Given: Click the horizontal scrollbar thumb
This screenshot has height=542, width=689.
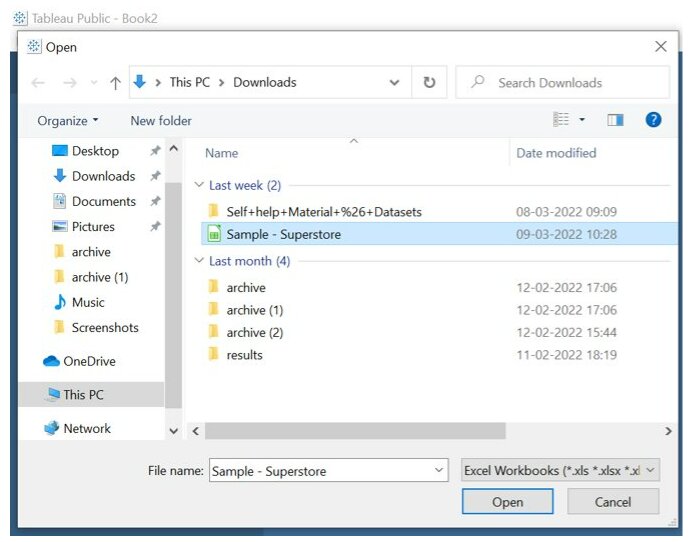Looking at the screenshot, I should pyautogui.click(x=355, y=431).
